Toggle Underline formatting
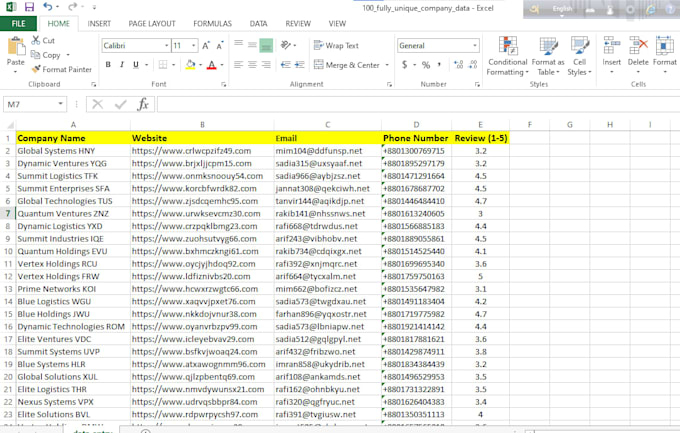Screen dimensions: 680x433 pos(136,65)
